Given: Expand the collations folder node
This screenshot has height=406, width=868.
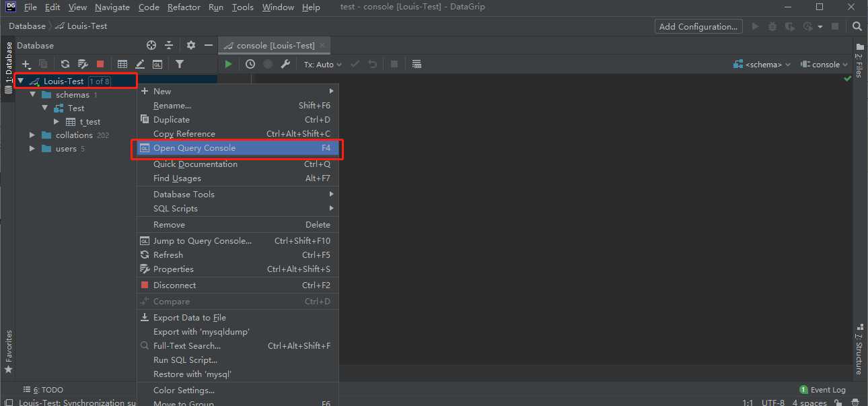Looking at the screenshot, I should (32, 135).
